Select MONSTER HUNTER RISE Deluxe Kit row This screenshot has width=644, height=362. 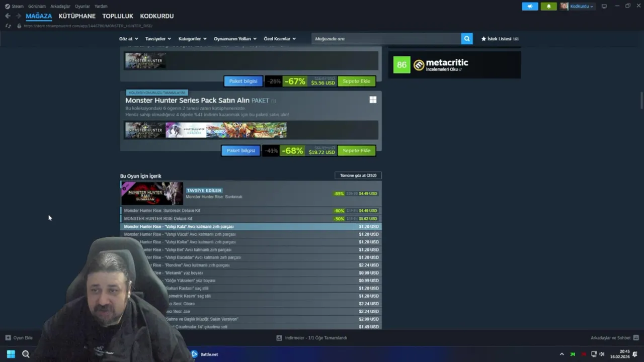(251, 219)
